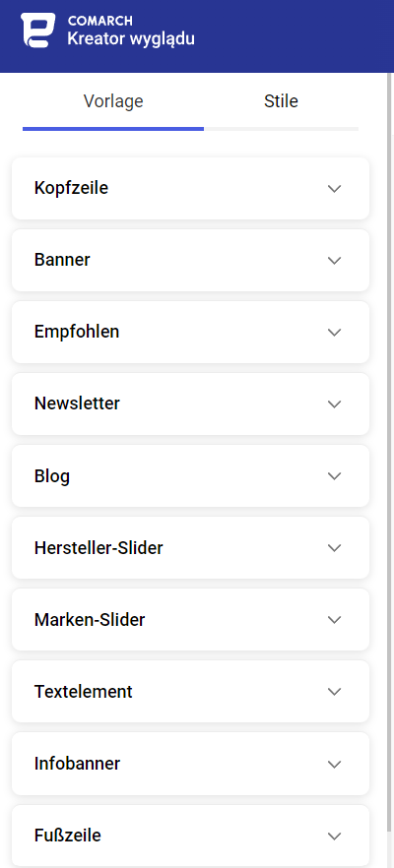Expand Banner section chevron
Viewport: 394px width, 868px height.
point(334,261)
